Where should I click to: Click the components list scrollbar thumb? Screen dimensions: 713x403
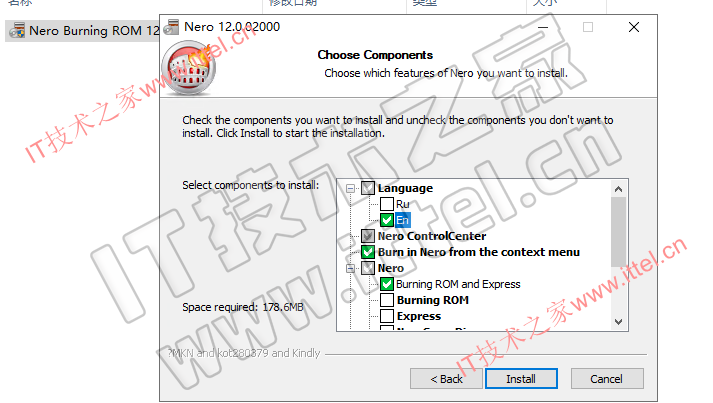(x=618, y=232)
